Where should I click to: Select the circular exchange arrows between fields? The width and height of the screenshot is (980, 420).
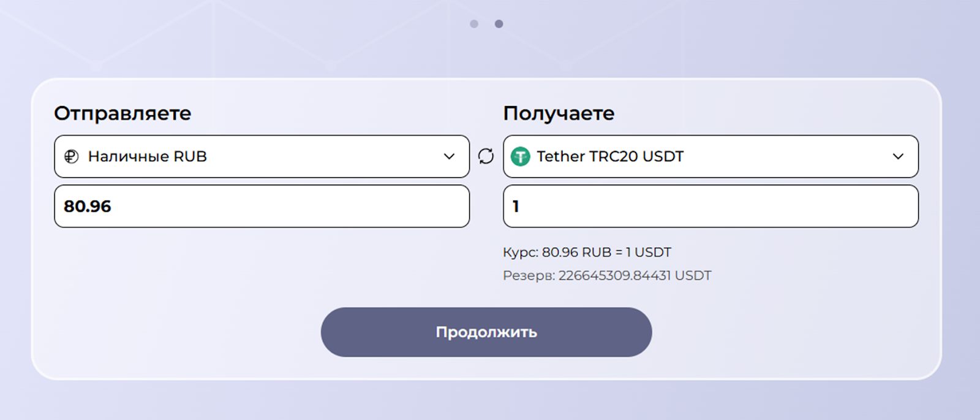click(x=486, y=156)
